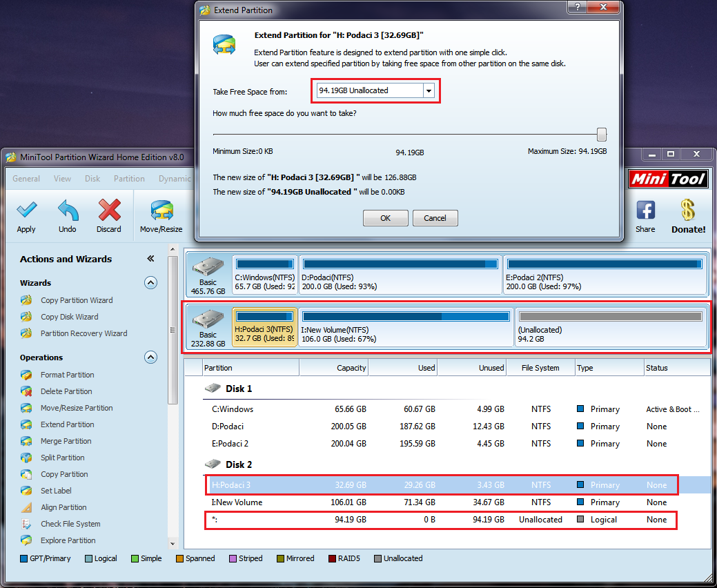Screen dimensions: 717x588
Task: Choose Delete Partition operation
Action: point(66,391)
